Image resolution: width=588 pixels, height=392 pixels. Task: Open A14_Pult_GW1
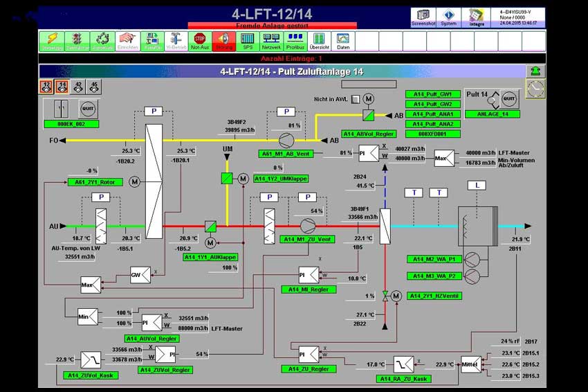[x=433, y=94]
